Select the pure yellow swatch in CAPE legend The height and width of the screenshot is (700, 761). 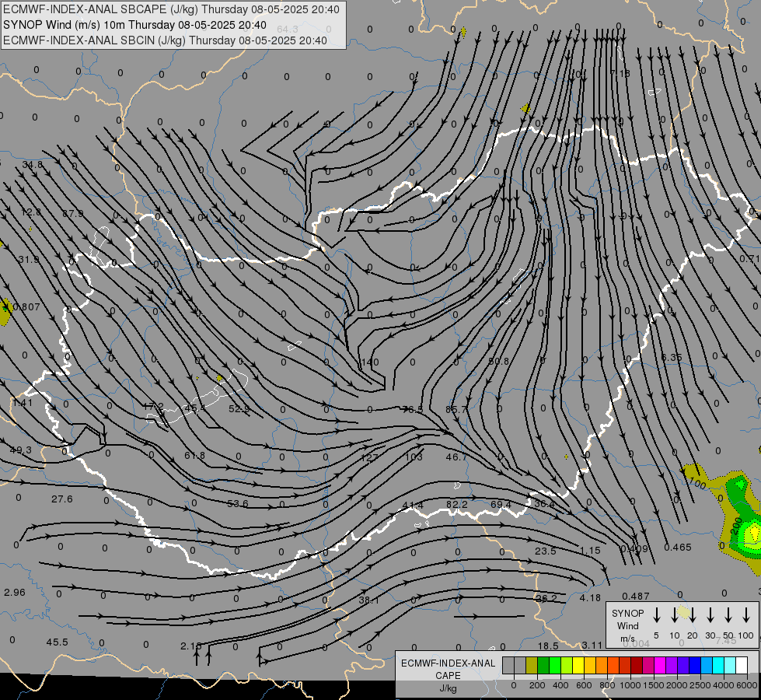coord(578,666)
